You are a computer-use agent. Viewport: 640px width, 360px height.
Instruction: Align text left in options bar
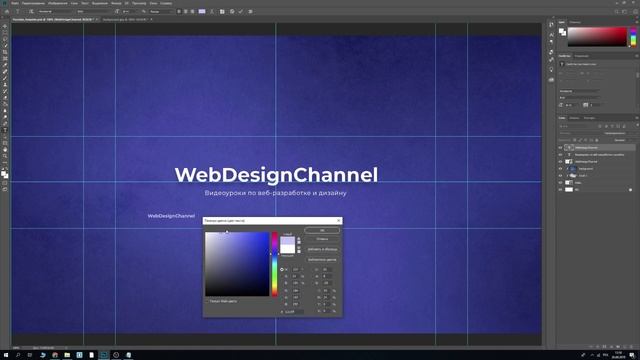click(179, 11)
